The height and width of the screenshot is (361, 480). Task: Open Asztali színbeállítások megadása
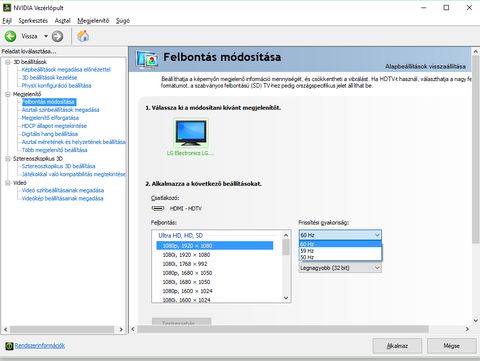[60, 110]
